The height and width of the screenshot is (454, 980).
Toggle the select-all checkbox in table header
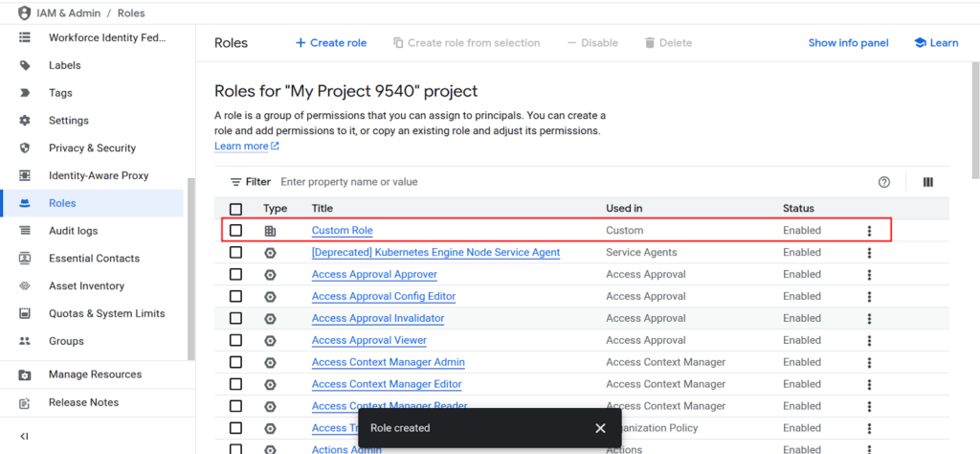235,209
